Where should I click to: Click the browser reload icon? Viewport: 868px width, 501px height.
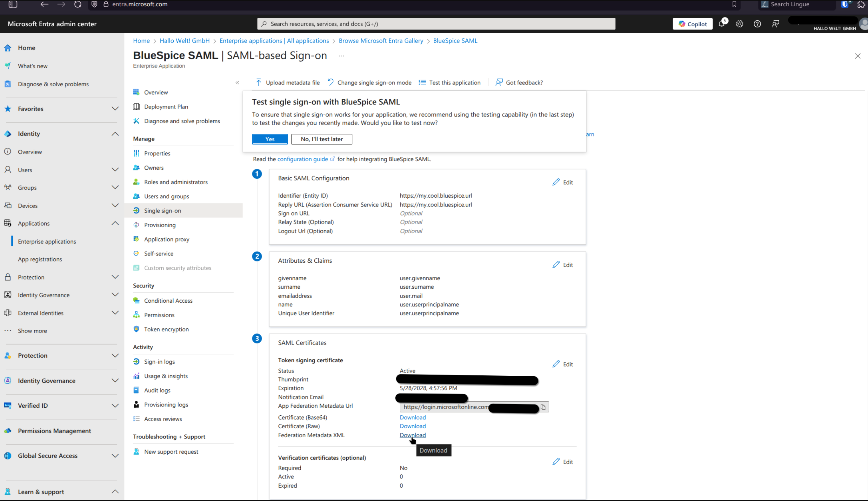pos(78,4)
